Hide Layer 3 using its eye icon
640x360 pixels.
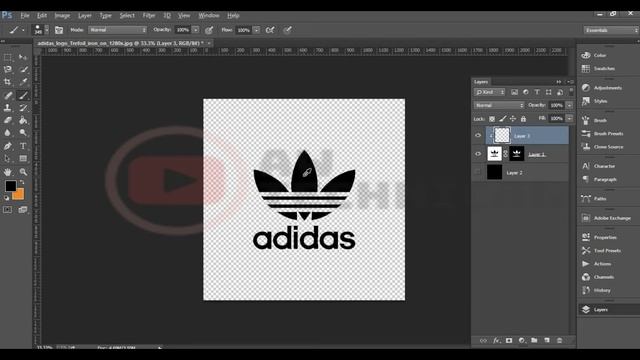pyautogui.click(x=478, y=136)
